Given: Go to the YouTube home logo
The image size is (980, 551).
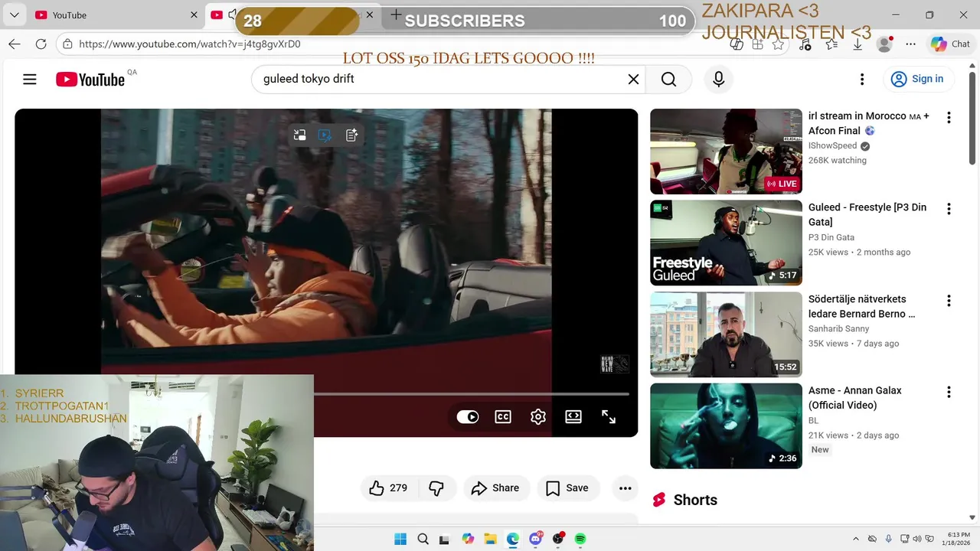Looking at the screenshot, I should tap(90, 80).
